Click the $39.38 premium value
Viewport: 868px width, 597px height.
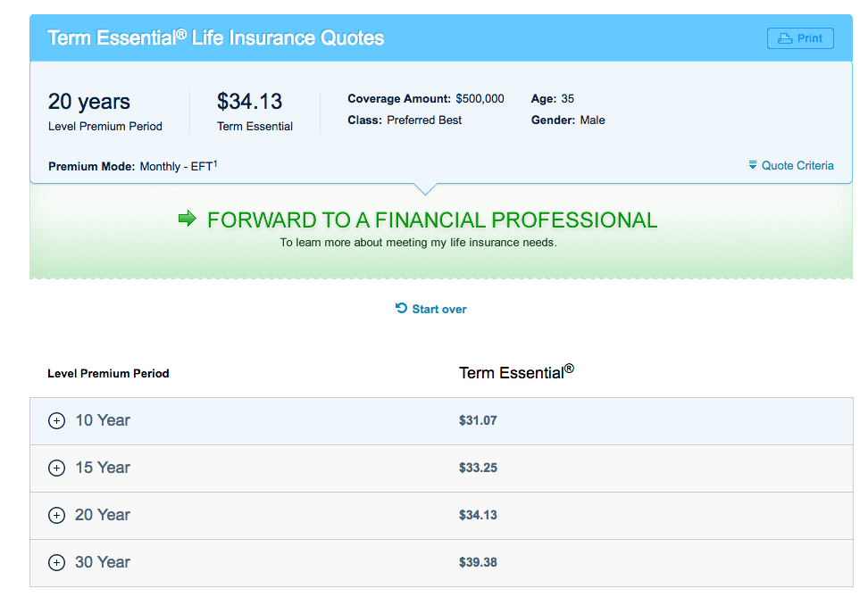(478, 562)
